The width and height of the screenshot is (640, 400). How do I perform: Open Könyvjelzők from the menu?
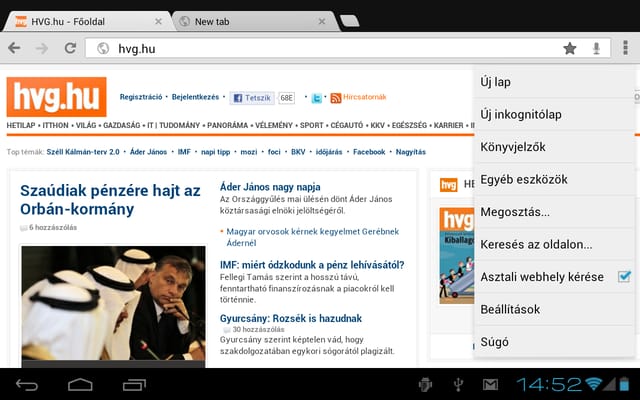click(x=554, y=147)
